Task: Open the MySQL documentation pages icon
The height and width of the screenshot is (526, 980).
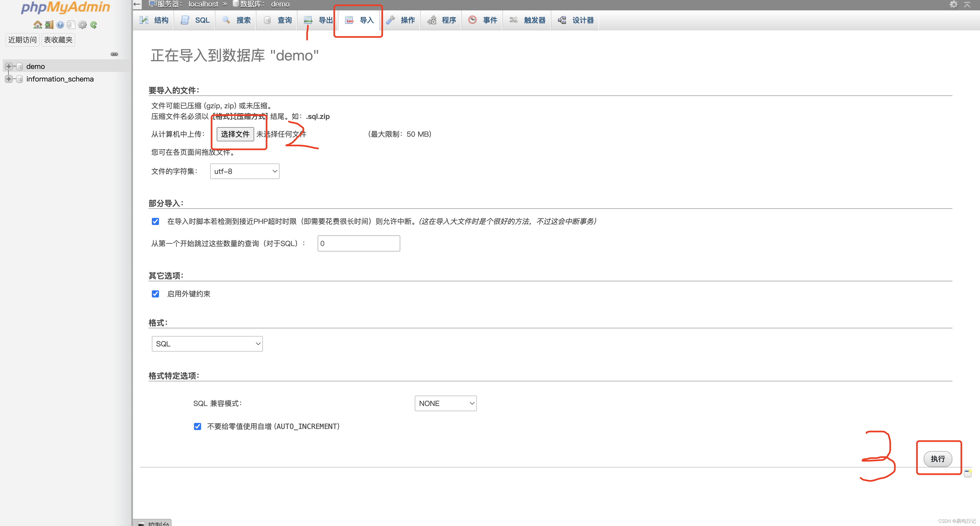Action: pos(71,25)
